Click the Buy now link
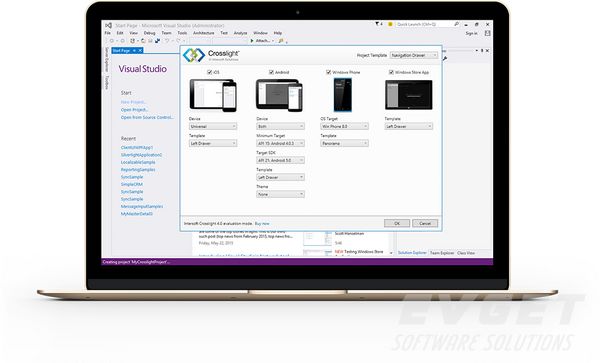600x363 pixels. (x=262, y=223)
